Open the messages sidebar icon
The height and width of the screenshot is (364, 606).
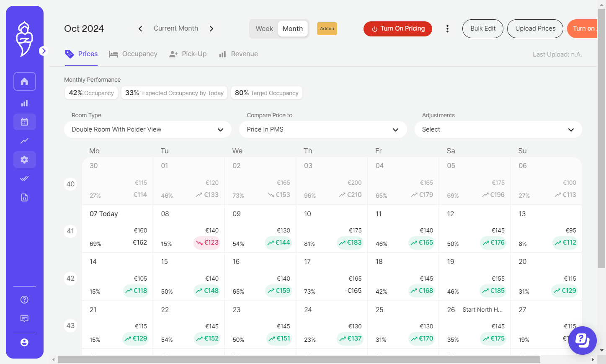click(24, 318)
